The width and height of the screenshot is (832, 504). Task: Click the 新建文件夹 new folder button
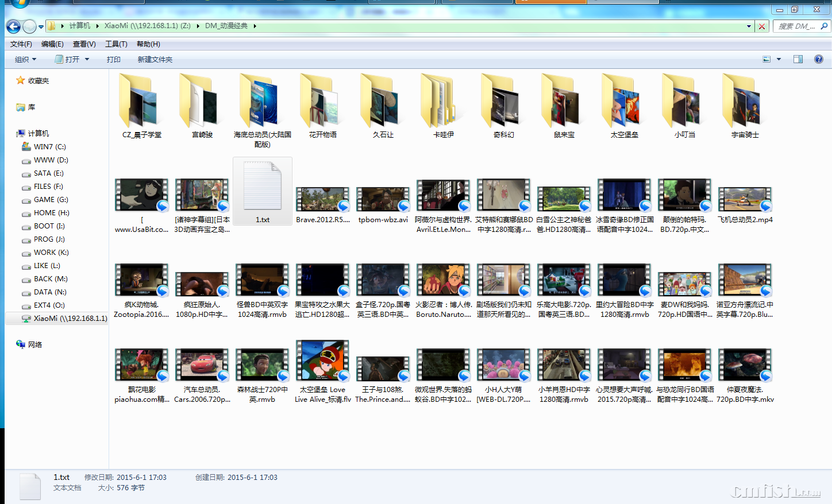(155, 59)
